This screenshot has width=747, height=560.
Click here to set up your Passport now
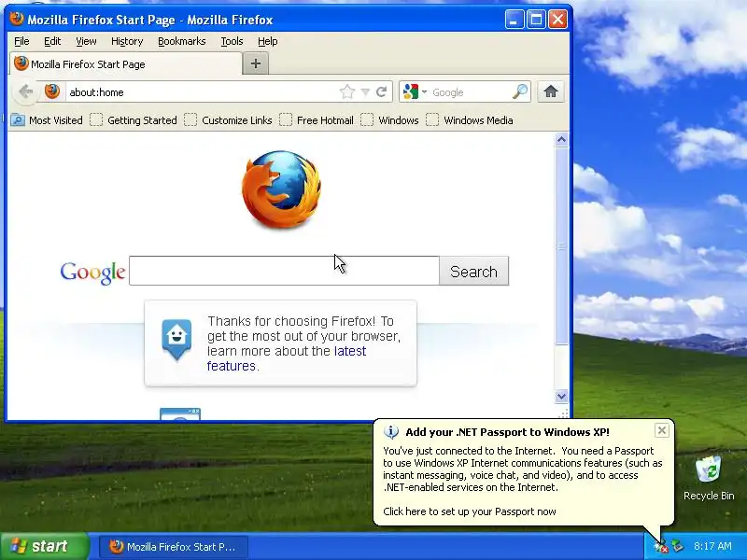point(470,511)
